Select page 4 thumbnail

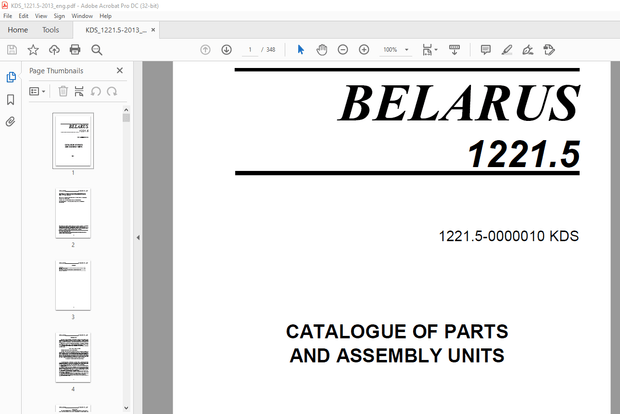(x=73, y=358)
